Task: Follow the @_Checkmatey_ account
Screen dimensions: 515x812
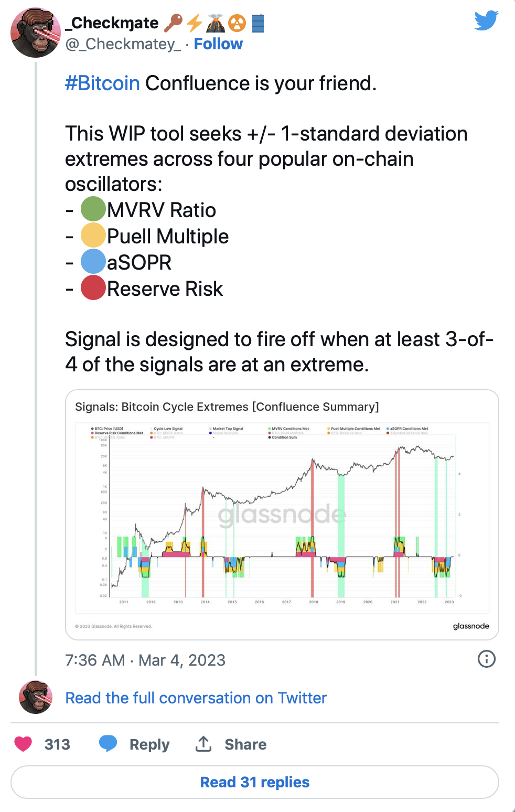Action: (218, 44)
